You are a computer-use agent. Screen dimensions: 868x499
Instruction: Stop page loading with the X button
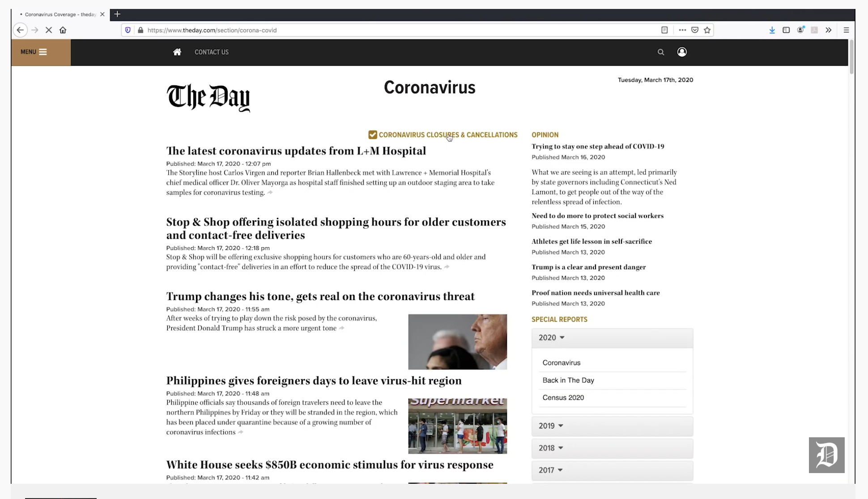(49, 30)
